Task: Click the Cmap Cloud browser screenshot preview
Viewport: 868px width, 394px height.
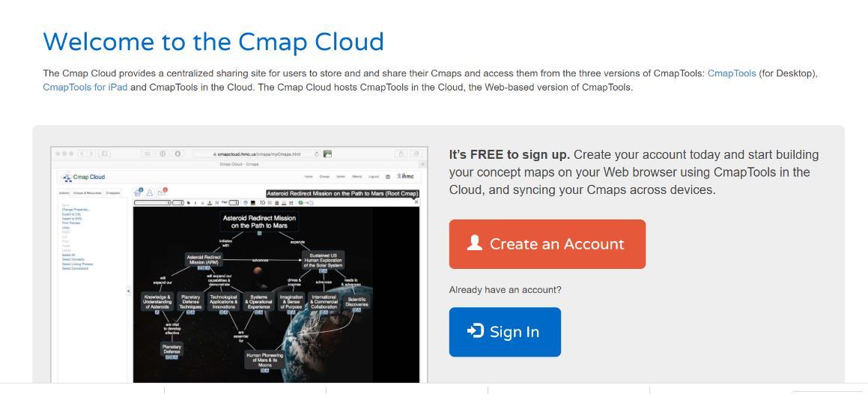Action: 239,264
